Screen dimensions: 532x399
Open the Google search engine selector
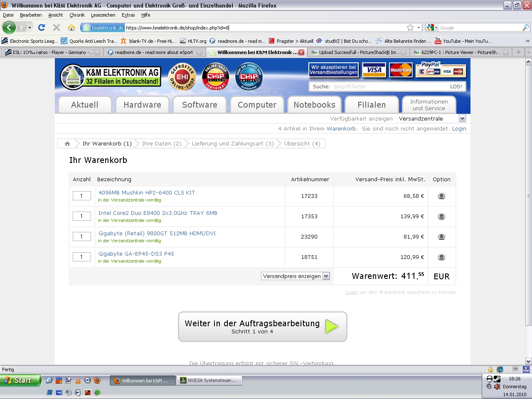click(431, 27)
